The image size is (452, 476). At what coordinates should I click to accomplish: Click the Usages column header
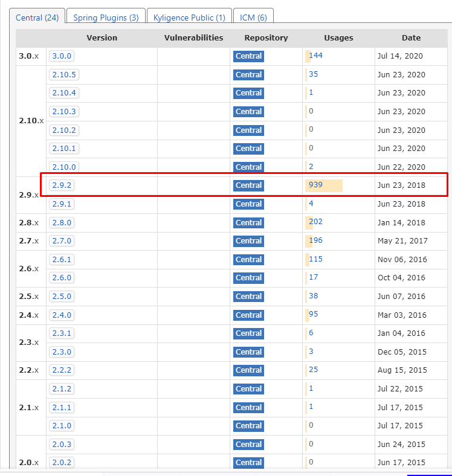[x=338, y=37]
